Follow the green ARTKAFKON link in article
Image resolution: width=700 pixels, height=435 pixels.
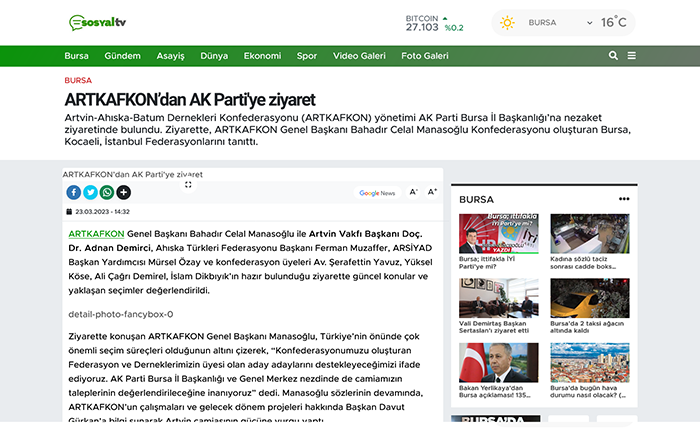96,234
